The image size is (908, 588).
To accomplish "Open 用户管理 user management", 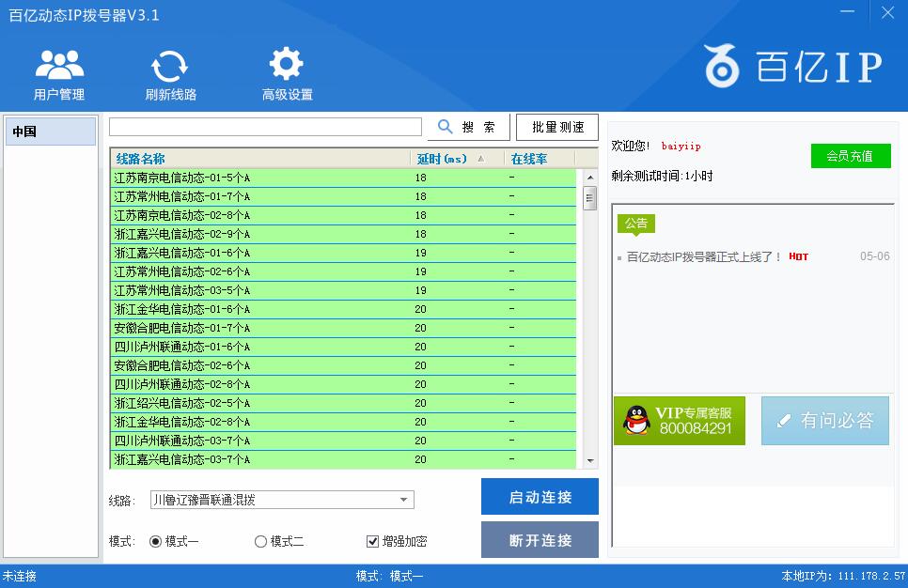I will (59, 75).
